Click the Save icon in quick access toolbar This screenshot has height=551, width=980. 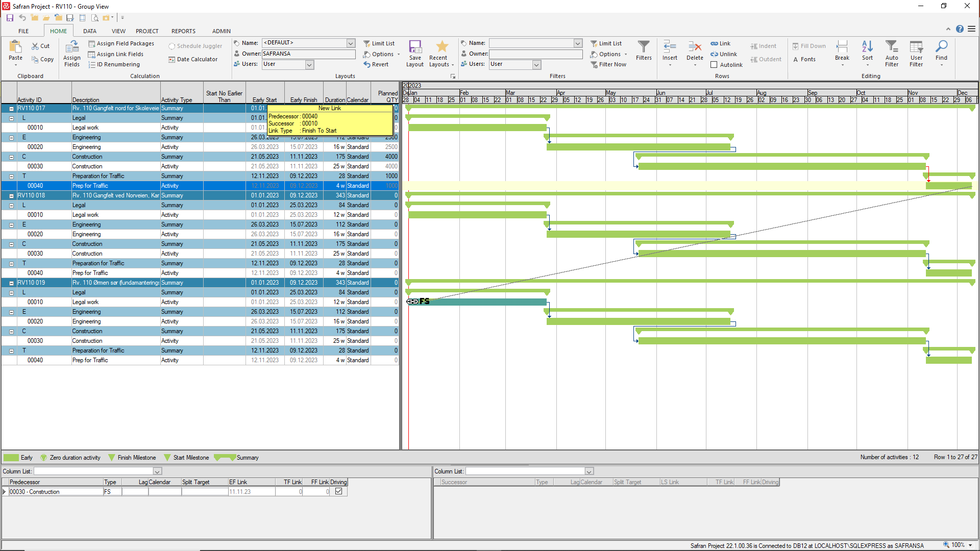[x=10, y=18]
